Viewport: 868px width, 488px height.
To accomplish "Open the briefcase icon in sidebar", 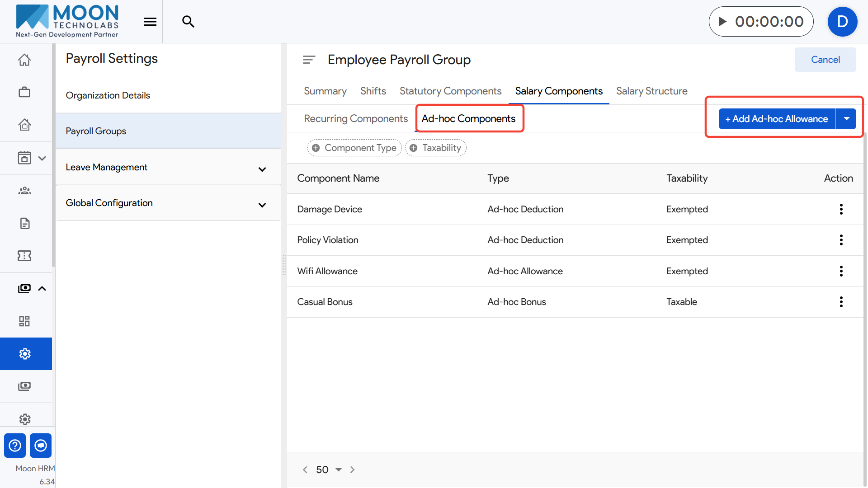I will point(24,92).
